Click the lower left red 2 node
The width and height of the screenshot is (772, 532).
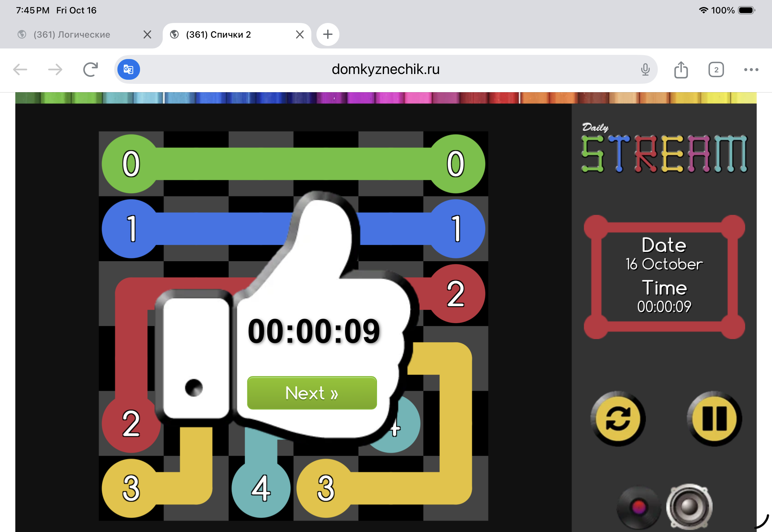coord(131,423)
